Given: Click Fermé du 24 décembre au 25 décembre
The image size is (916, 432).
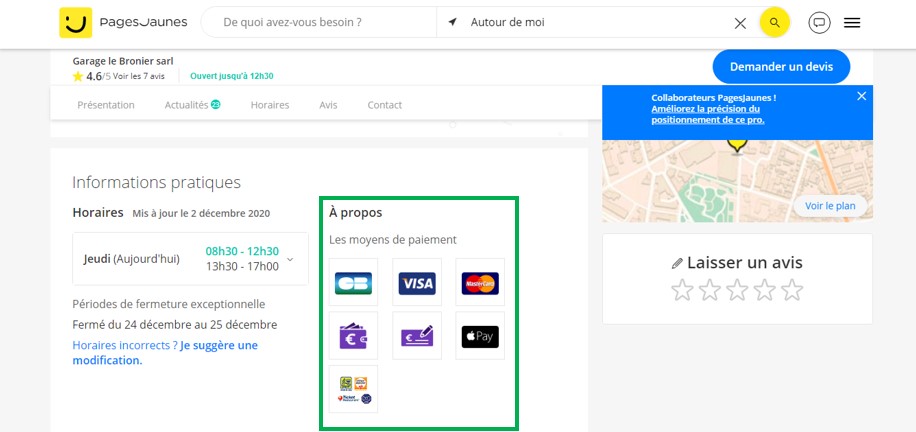Looking at the screenshot, I should pos(175,324).
